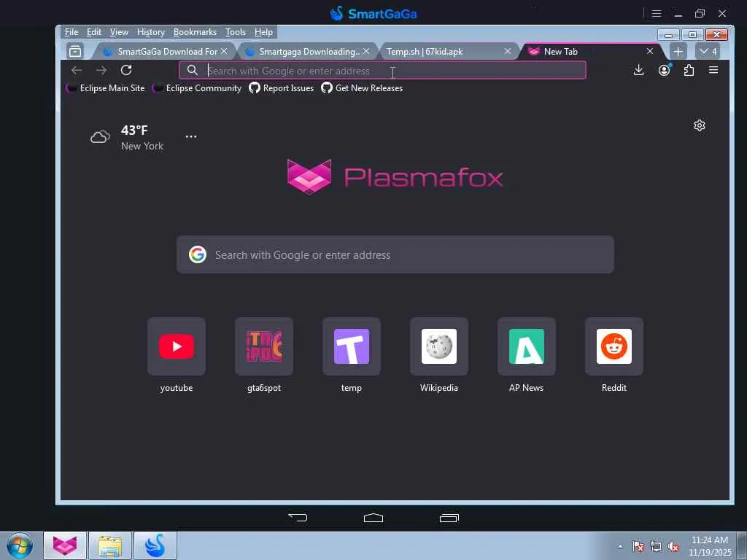The width and height of the screenshot is (747, 560).
Task: Open Get New Releases bookmark
Action: point(362,88)
